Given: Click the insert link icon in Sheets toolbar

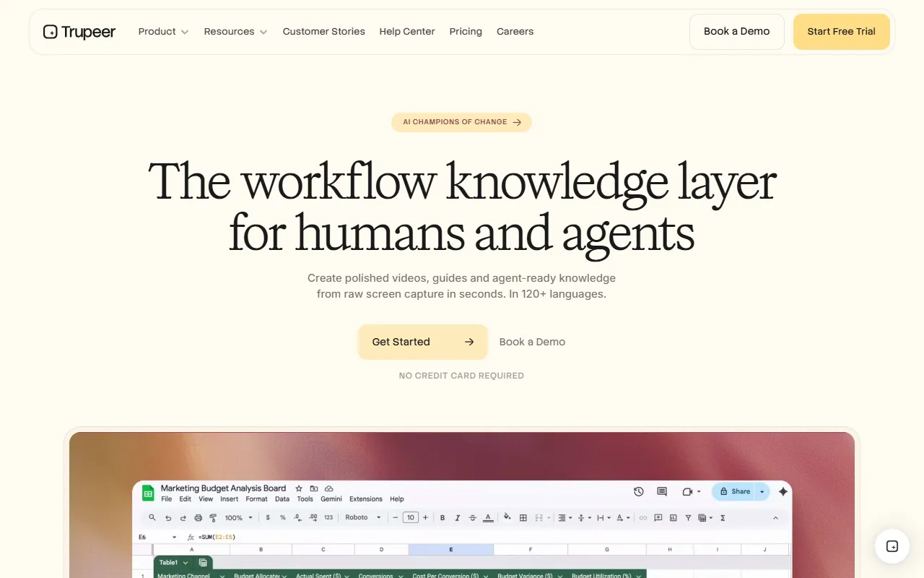Looking at the screenshot, I should pos(643,517).
